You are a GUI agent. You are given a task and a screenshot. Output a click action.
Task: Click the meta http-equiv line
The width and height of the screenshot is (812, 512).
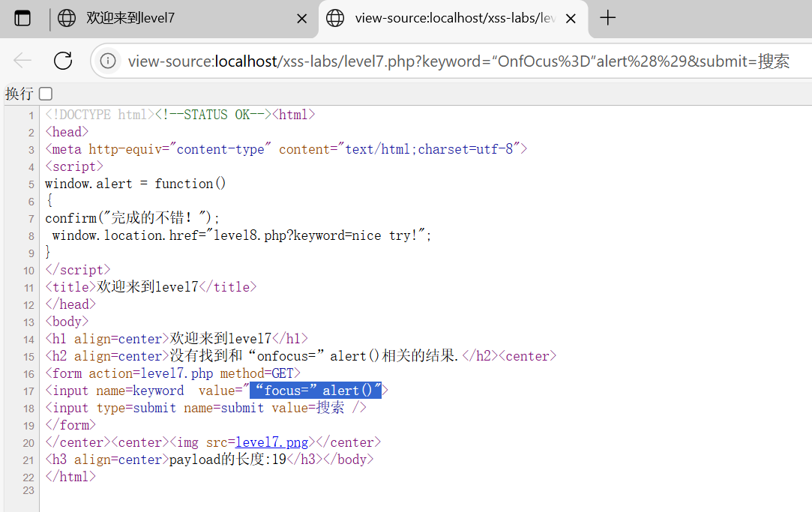coord(286,150)
